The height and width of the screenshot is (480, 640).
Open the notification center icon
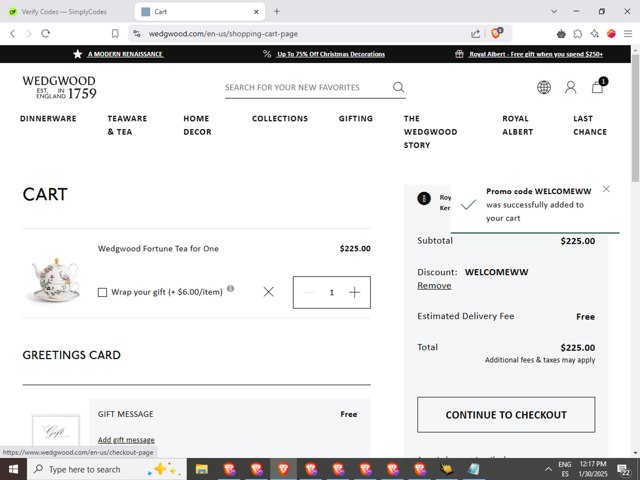click(624, 469)
